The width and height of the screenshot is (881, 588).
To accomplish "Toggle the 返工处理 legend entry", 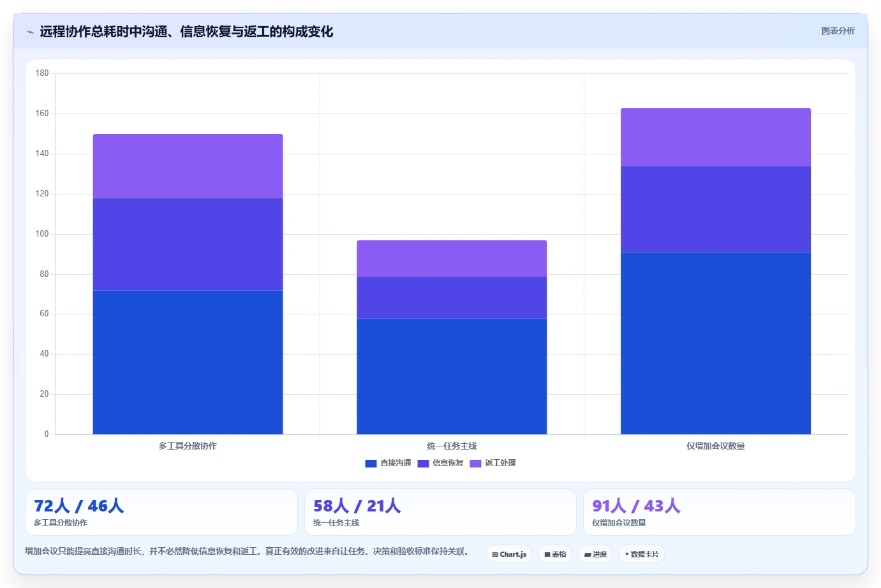I will (x=492, y=463).
